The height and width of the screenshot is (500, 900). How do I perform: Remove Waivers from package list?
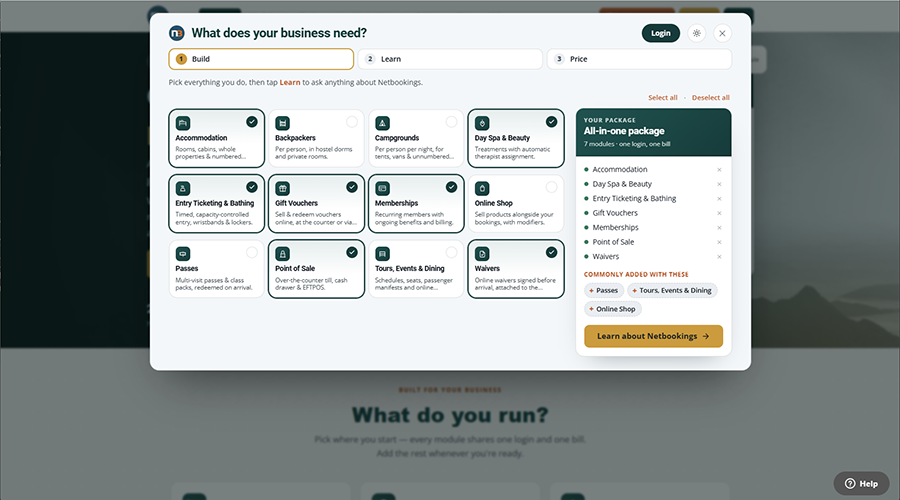coord(719,257)
